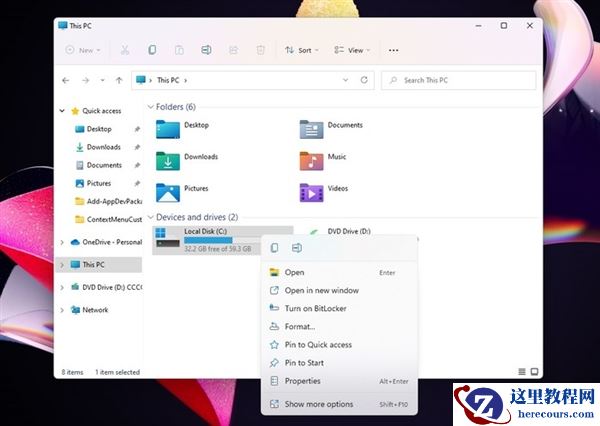This screenshot has width=600, height=426.
Task: Choose Open from context menu
Action: point(339,273)
